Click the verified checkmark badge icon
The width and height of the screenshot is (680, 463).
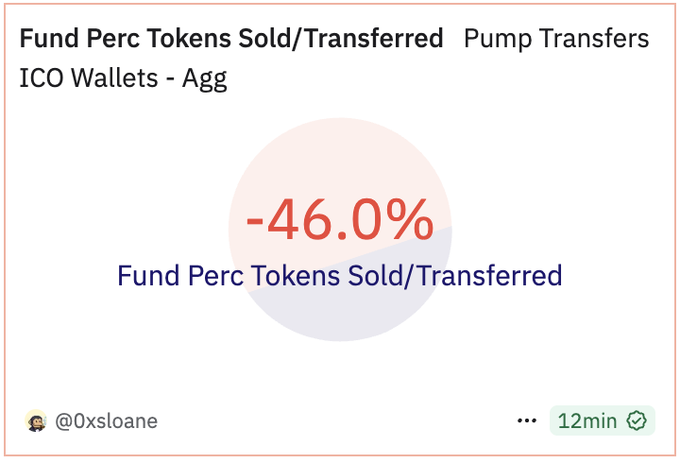[637, 421]
